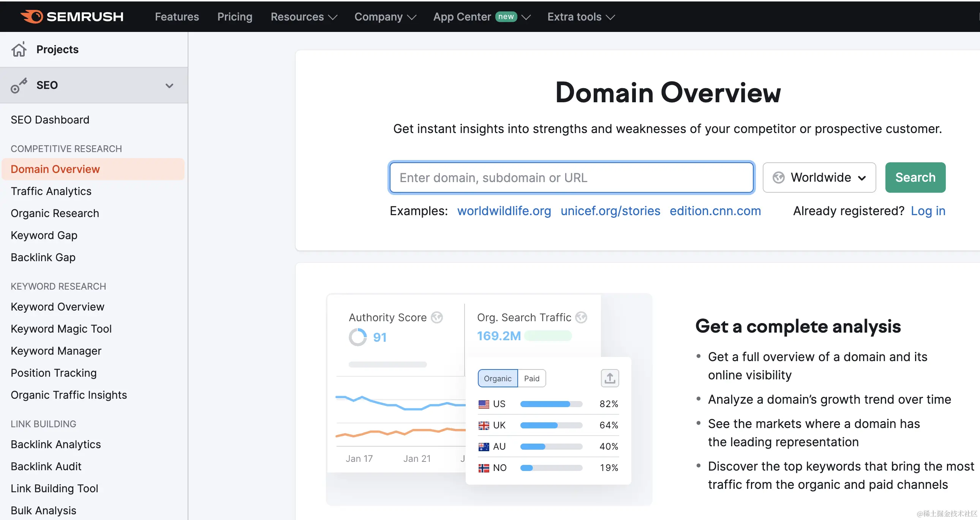This screenshot has height=520, width=980.
Task: Switch to the Paid toggle option
Action: click(x=531, y=378)
